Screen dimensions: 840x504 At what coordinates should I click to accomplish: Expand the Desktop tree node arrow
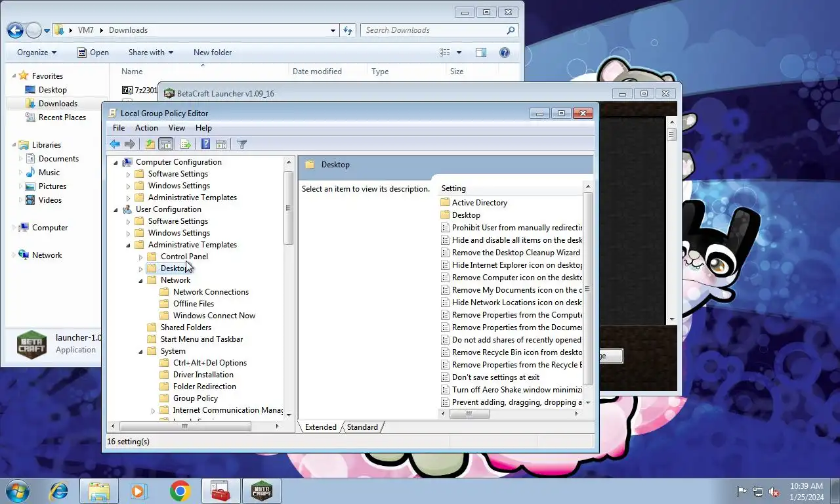tap(141, 268)
